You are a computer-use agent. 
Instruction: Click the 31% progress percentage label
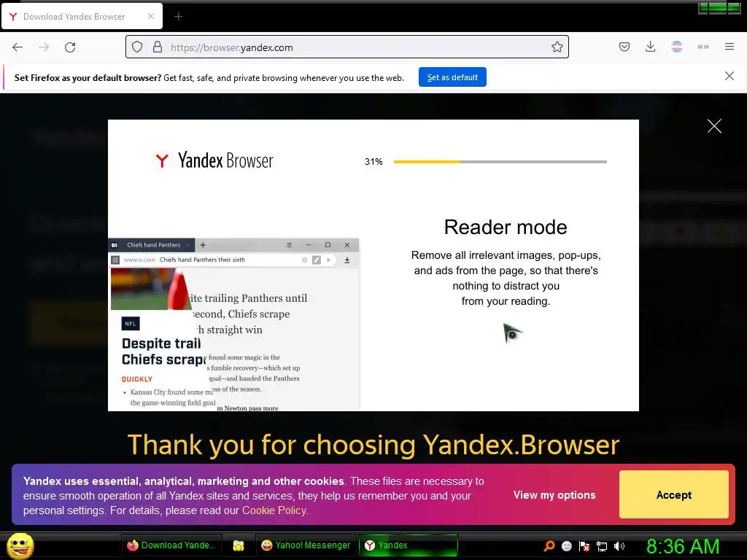(x=373, y=162)
